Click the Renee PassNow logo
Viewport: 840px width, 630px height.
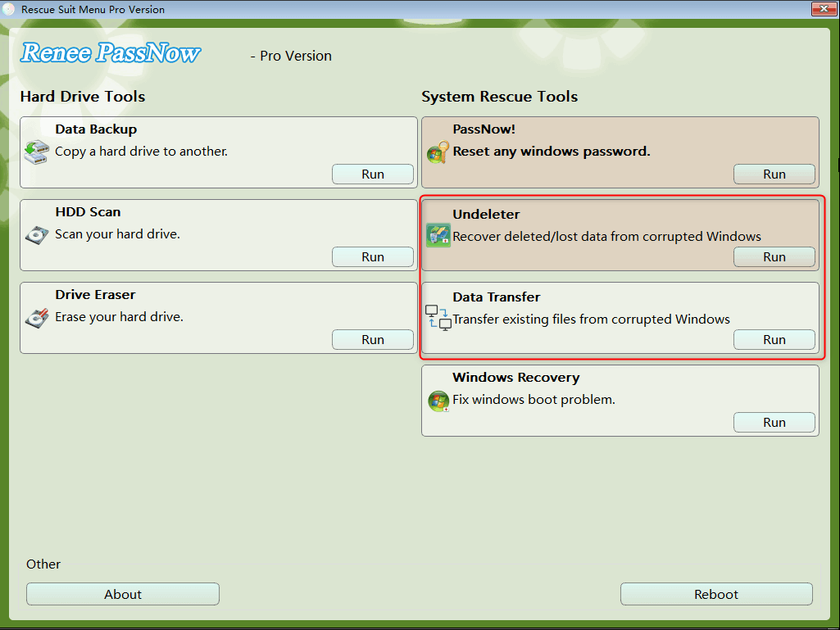(x=111, y=53)
